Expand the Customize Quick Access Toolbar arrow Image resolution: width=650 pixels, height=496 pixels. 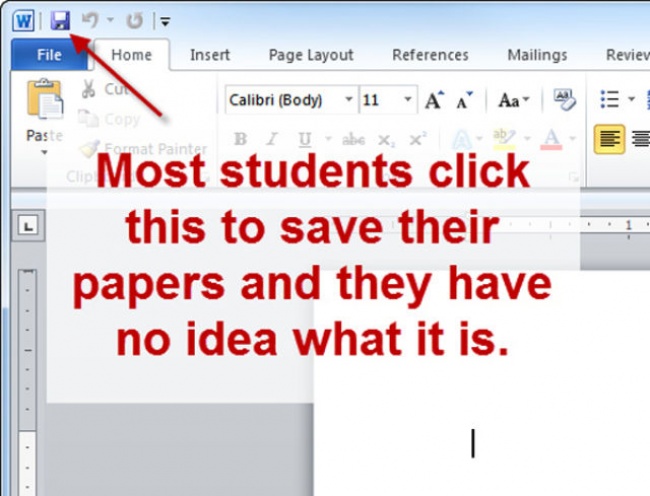[164, 20]
